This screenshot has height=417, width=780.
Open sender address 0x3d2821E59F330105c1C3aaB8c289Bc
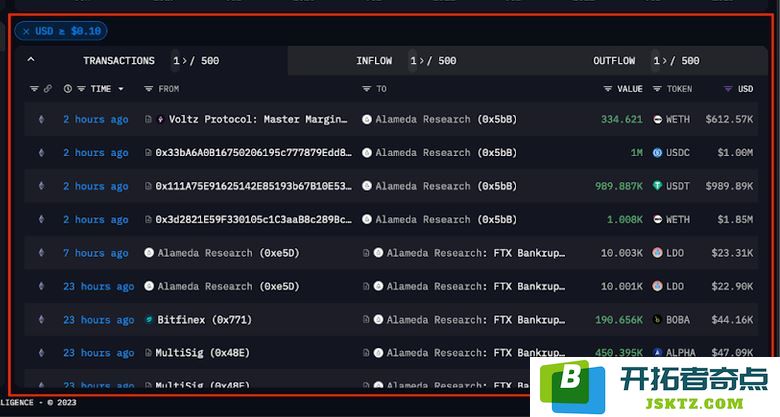click(x=253, y=219)
